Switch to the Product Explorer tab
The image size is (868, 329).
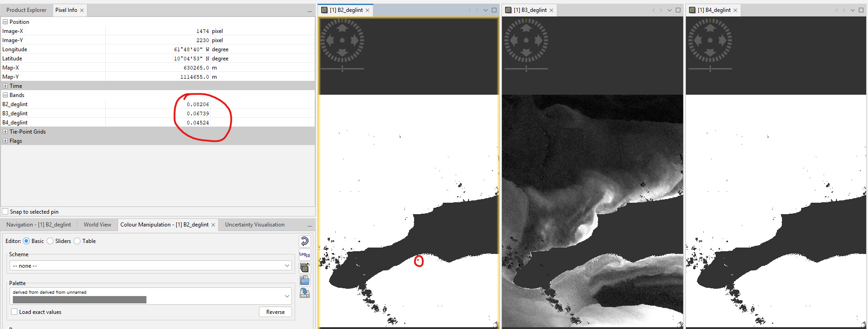[x=26, y=10]
